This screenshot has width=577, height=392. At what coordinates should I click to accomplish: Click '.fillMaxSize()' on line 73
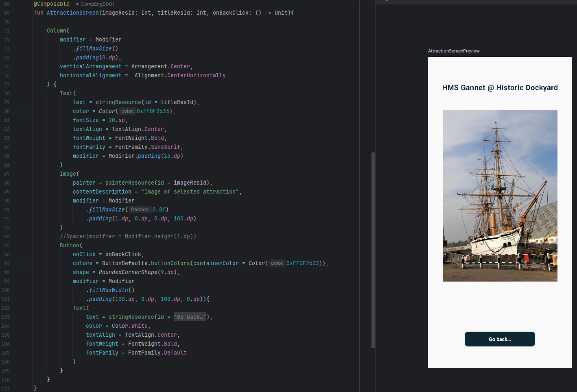96,48
